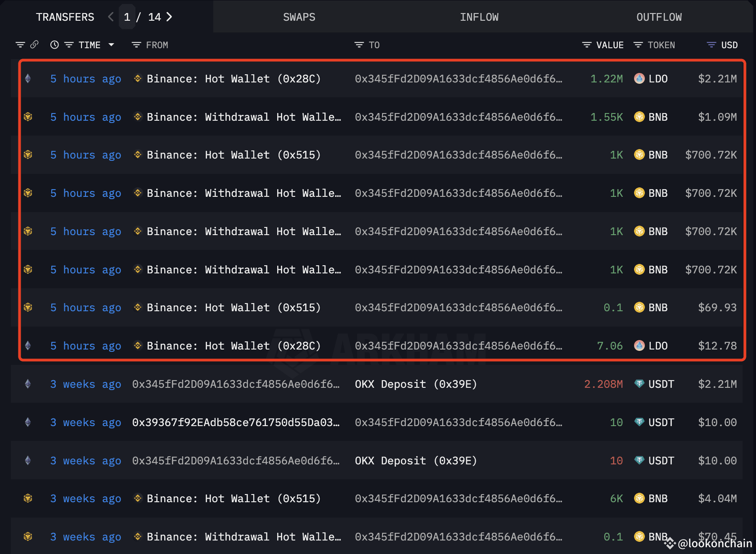Open the TOKEN column filter icon

click(638, 45)
